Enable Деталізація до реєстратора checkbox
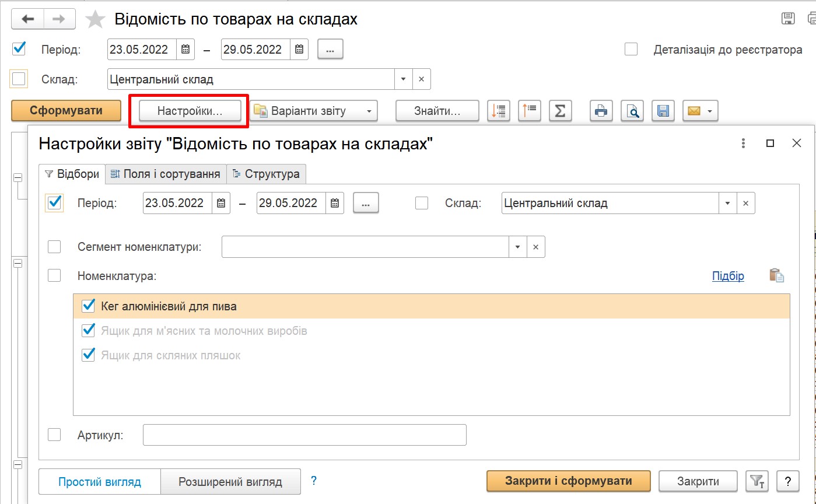Viewport: 816px width, 504px height. pos(631,49)
